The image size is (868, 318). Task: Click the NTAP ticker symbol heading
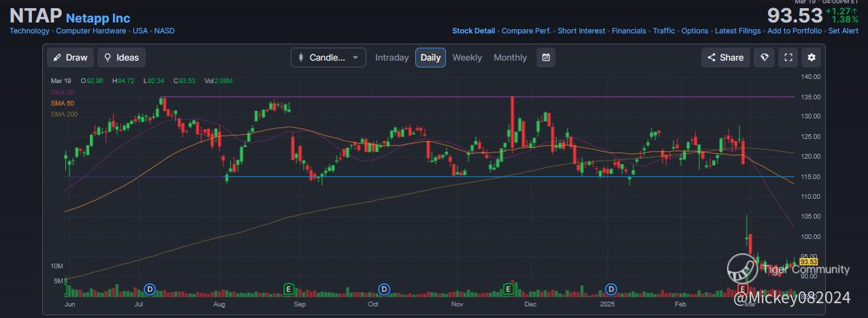[x=35, y=16]
